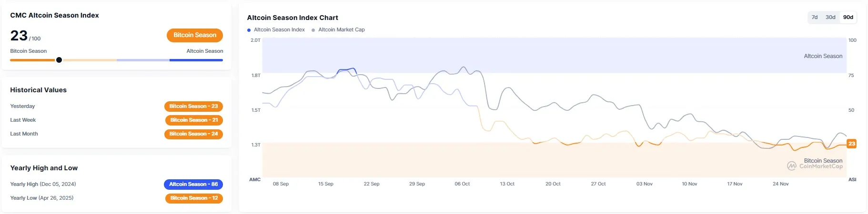Switch chart range to 30d

pos(830,17)
